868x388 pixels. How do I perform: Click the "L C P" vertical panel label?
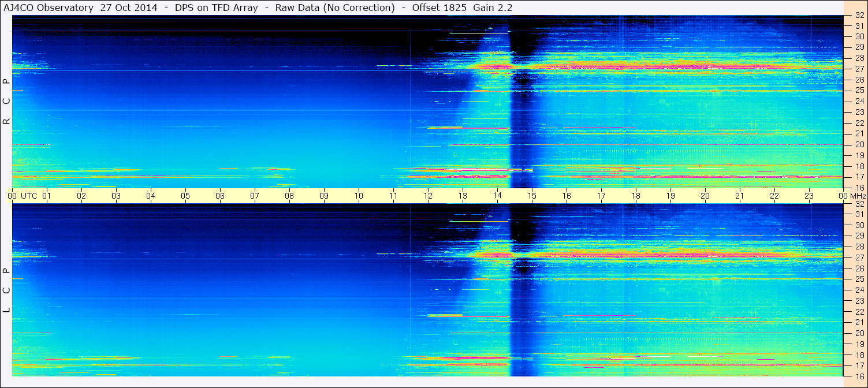click(7, 290)
